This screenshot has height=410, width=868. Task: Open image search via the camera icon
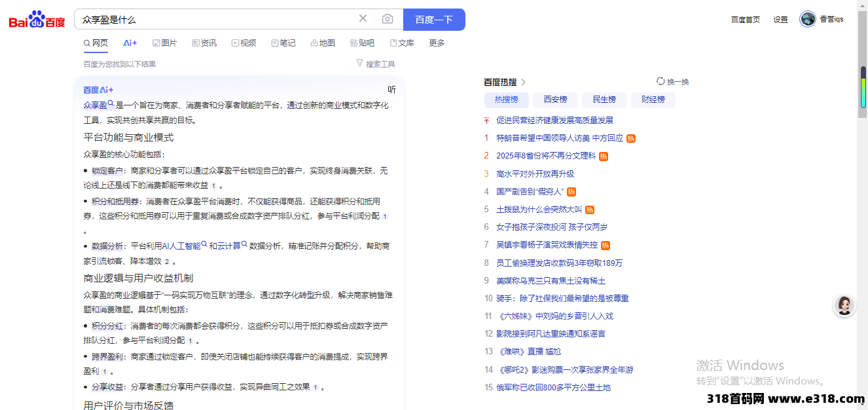pyautogui.click(x=388, y=19)
